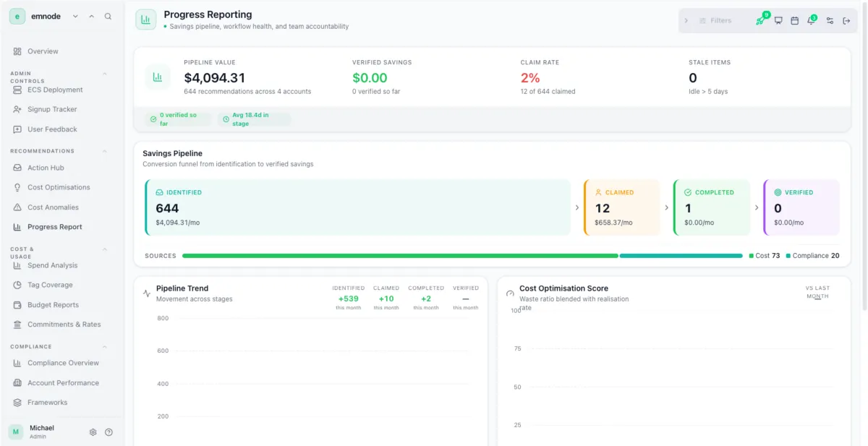Open the calendar date picker icon
Viewport: 868px width, 446px height.
pyautogui.click(x=794, y=20)
